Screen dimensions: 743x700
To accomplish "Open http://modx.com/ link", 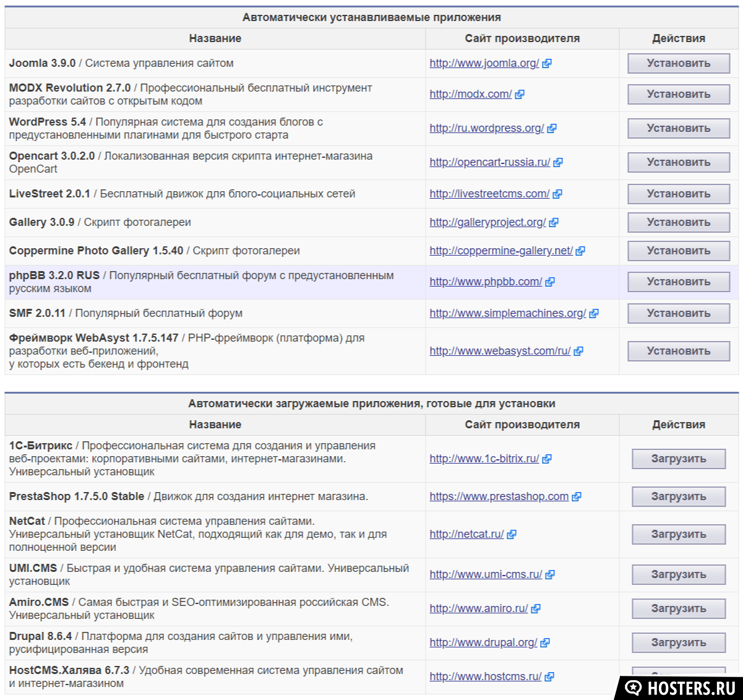I will [471, 94].
